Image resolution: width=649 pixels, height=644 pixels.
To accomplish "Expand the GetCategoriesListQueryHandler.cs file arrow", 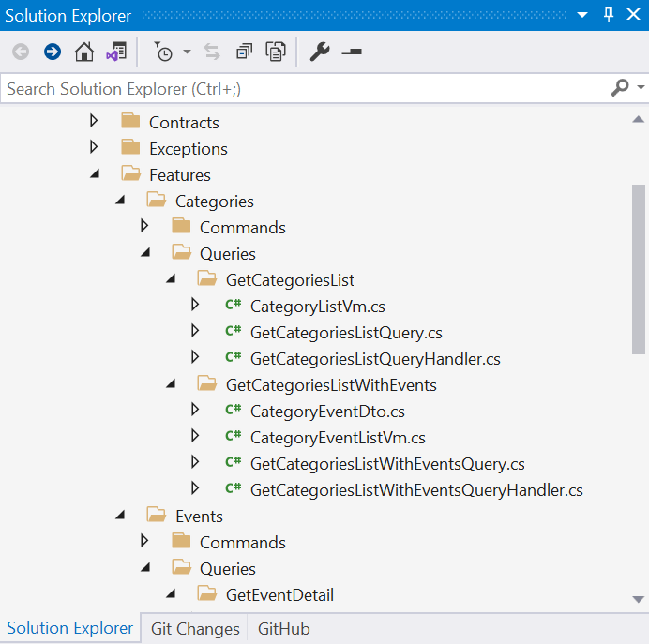I will pyautogui.click(x=195, y=357).
